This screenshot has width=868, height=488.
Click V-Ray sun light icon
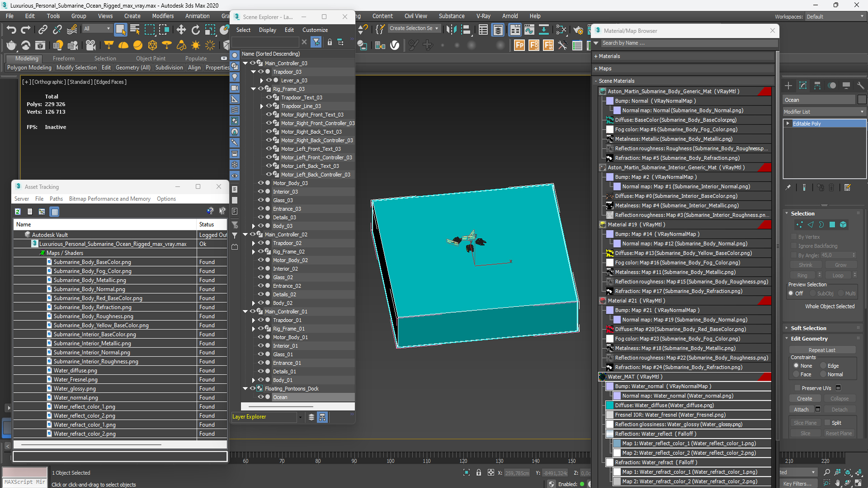[x=196, y=45]
